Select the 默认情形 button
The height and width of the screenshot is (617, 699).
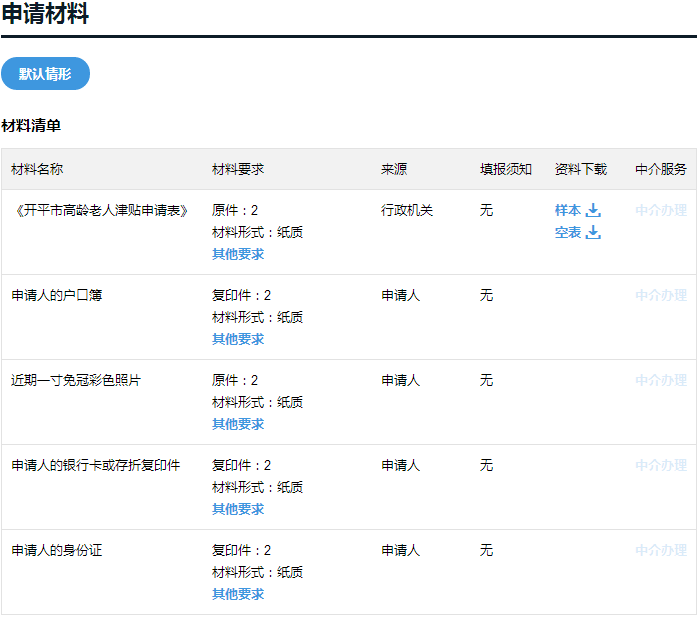coord(45,74)
